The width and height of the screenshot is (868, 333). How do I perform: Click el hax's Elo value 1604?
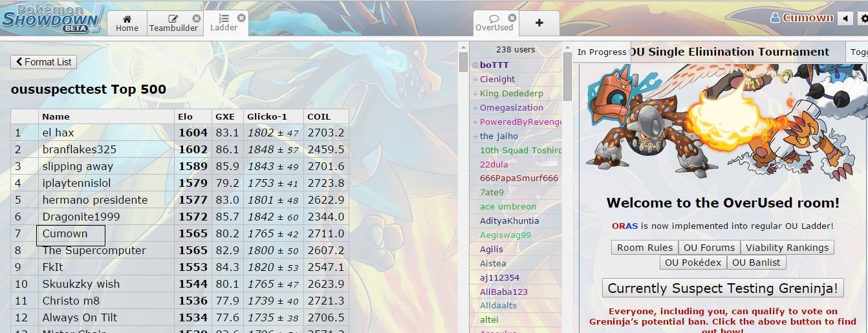click(193, 133)
